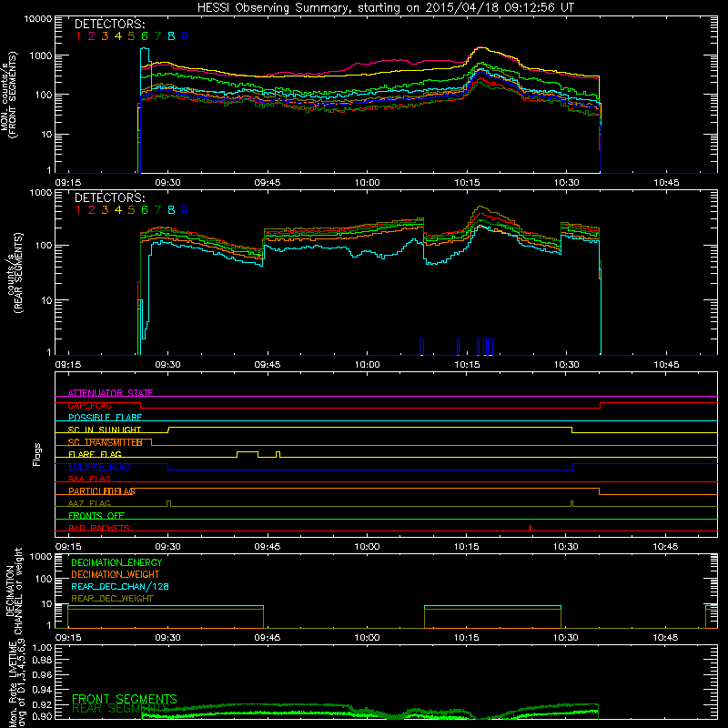Click the DECIMATION_ENERGY legend entry
This screenshot has height=728, width=728.
tap(116, 562)
